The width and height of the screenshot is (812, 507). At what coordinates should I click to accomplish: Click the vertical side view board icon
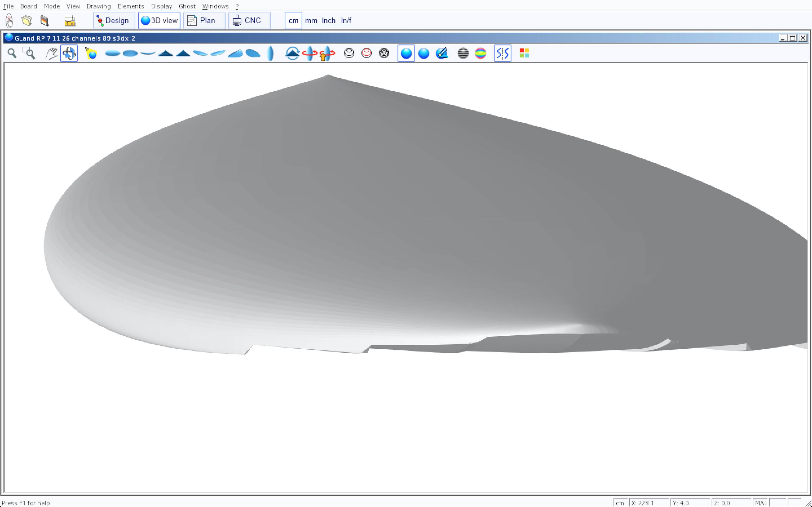coord(270,53)
